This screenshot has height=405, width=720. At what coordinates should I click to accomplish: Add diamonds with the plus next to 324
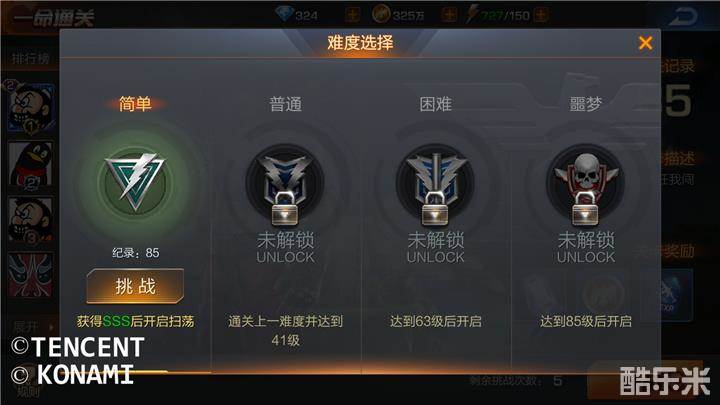point(353,15)
